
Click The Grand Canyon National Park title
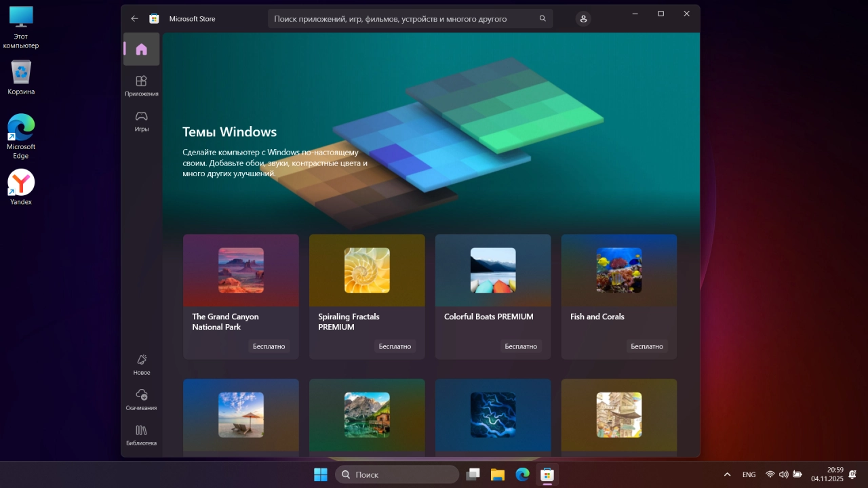point(225,322)
